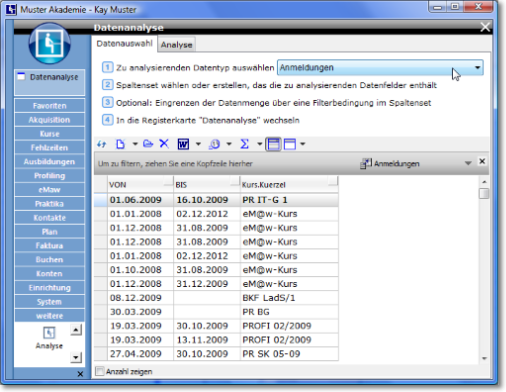
Task: Open dropdown arrow next to Sigma icon
Action: [x=259, y=144]
